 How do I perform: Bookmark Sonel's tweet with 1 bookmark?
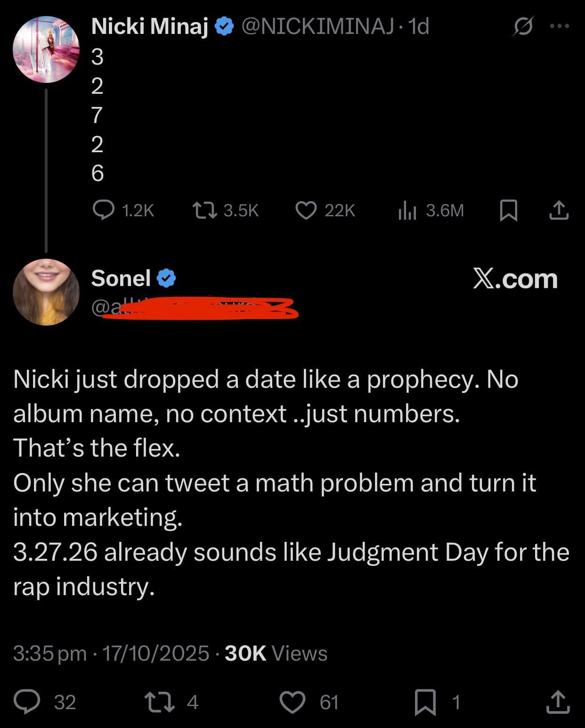click(x=425, y=702)
